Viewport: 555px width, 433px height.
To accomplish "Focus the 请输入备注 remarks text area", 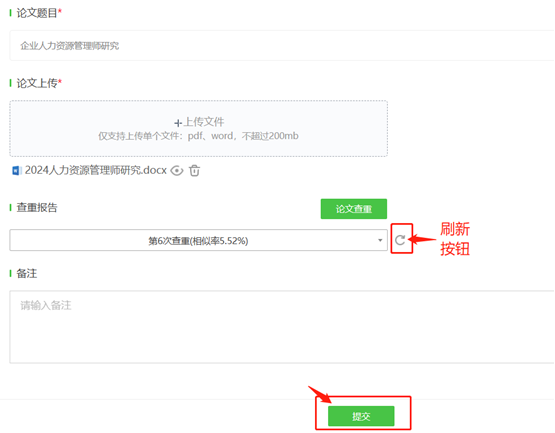I will pos(282,327).
